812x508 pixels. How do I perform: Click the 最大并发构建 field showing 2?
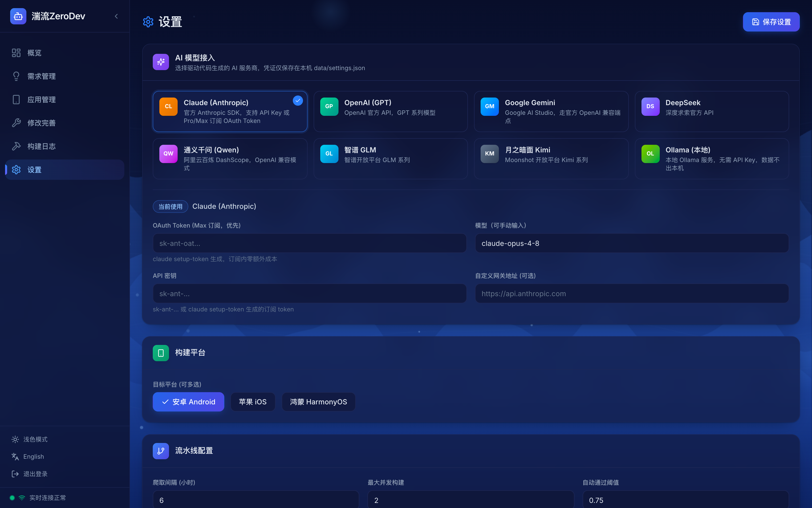point(470,500)
